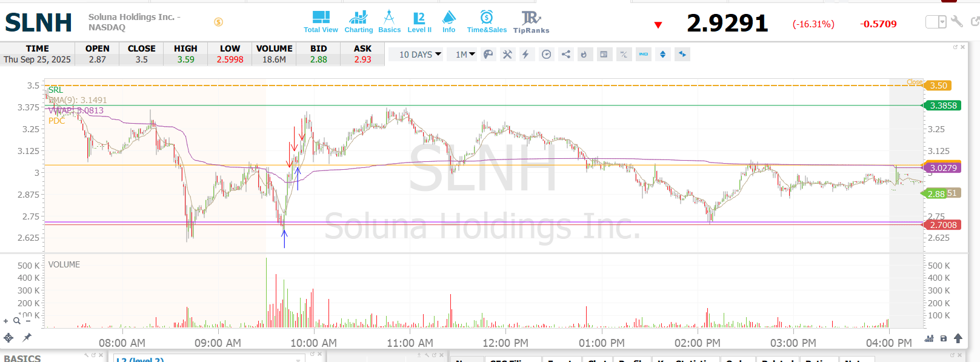Click the PDC indicator label
The height and width of the screenshot is (362, 980).
click(56, 121)
